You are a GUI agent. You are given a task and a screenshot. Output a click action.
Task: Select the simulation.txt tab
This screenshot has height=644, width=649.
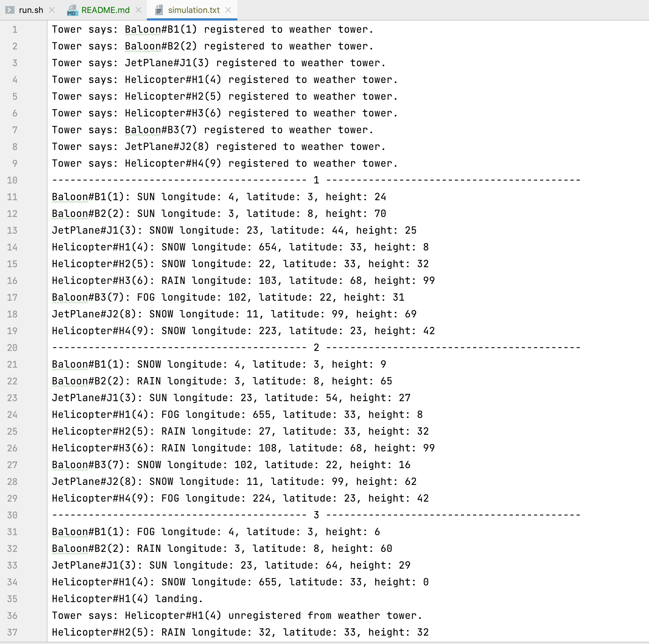coord(194,10)
